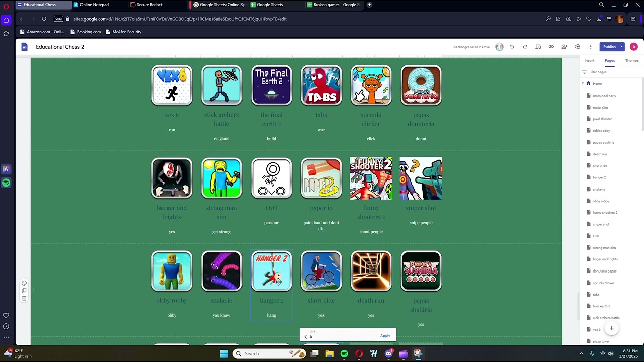The width and height of the screenshot is (644, 362).
Task: Click the site title Educational Chess 2
Action: coord(60,47)
